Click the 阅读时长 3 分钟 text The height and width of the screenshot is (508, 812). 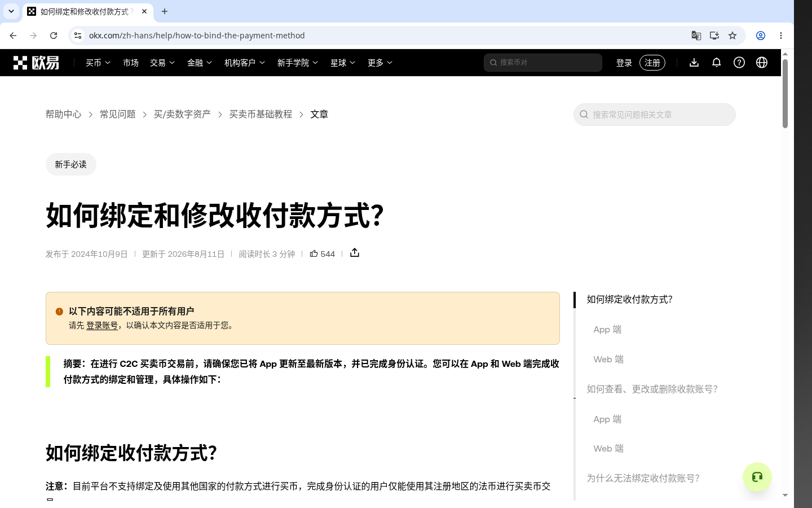point(267,254)
